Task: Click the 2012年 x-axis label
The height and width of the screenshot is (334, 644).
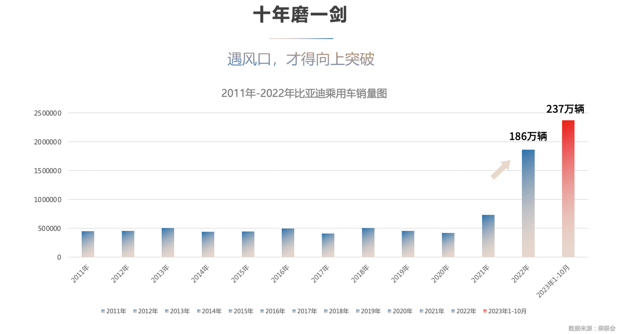Action: point(120,274)
